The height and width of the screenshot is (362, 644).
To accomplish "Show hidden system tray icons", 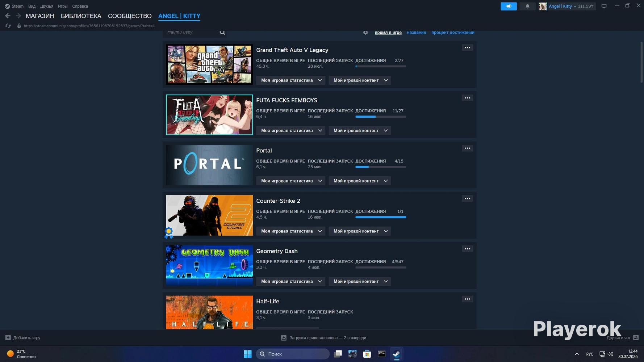I will coord(577,354).
